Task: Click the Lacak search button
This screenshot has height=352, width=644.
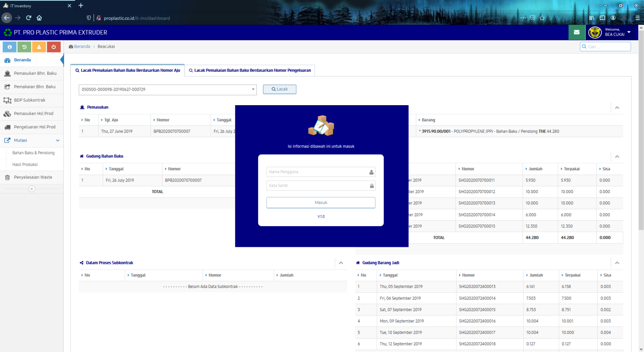Action: [x=280, y=89]
